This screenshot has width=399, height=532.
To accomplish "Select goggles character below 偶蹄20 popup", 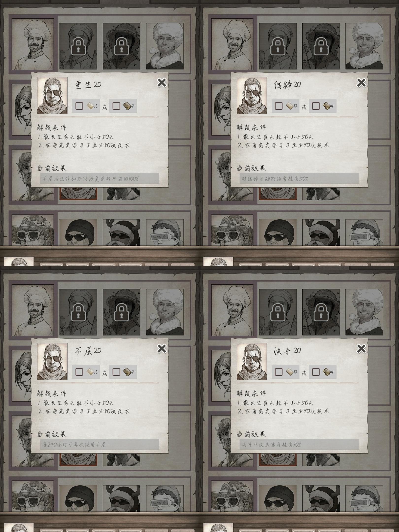I will (364, 233).
